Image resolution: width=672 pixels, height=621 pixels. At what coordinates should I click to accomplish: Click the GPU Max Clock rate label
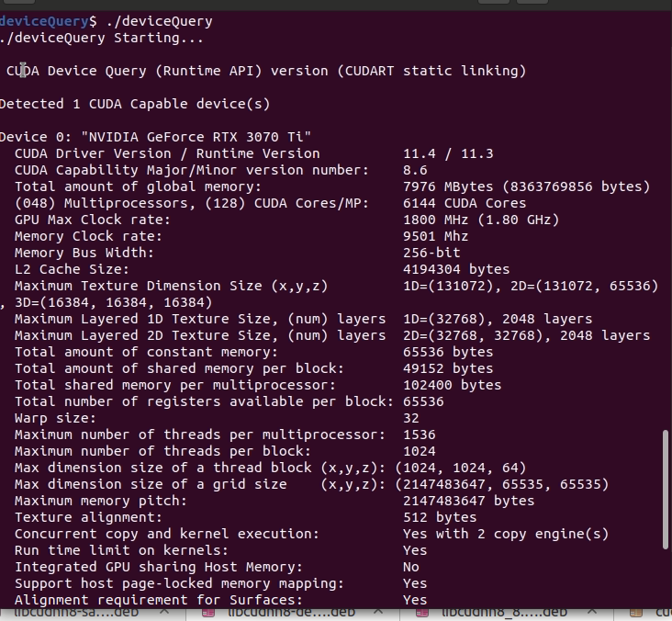(x=93, y=220)
